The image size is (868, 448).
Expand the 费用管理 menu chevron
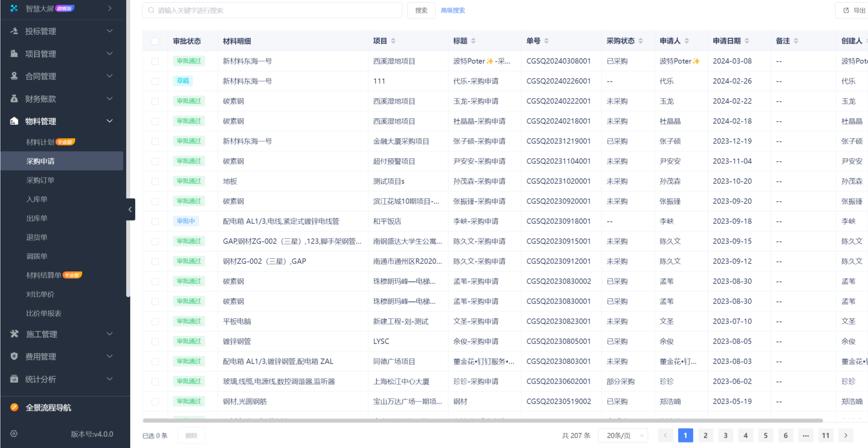pos(110,356)
